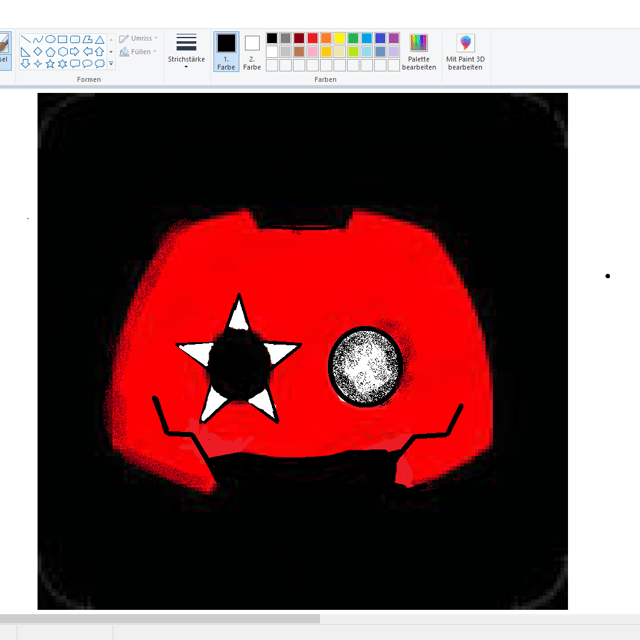This screenshot has width=640, height=640.
Task: Select the Left arrow shape
Action: click(x=87, y=51)
